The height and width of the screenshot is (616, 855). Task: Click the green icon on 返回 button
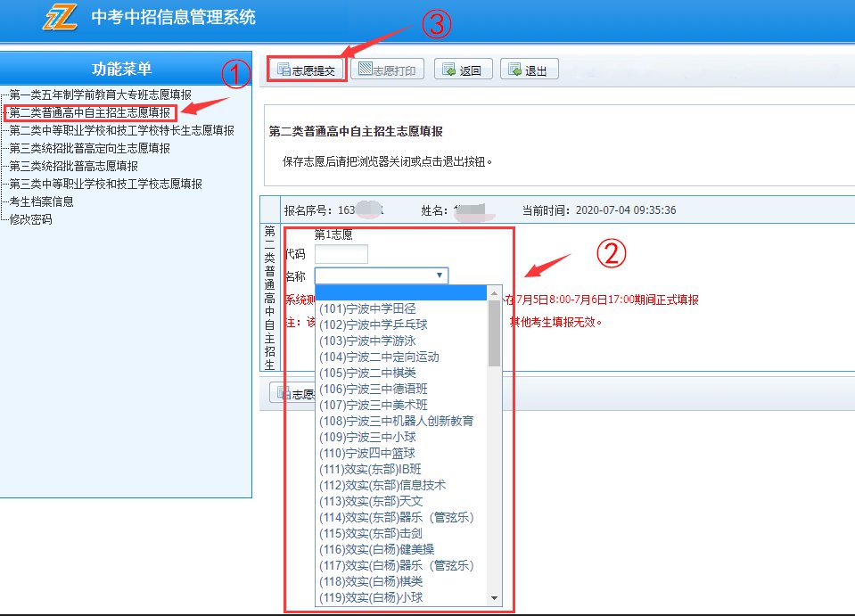(x=448, y=70)
